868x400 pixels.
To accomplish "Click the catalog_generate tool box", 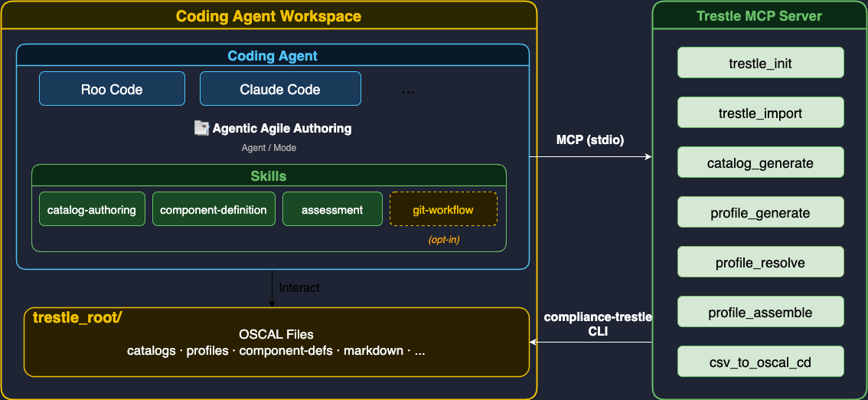I will [x=760, y=162].
